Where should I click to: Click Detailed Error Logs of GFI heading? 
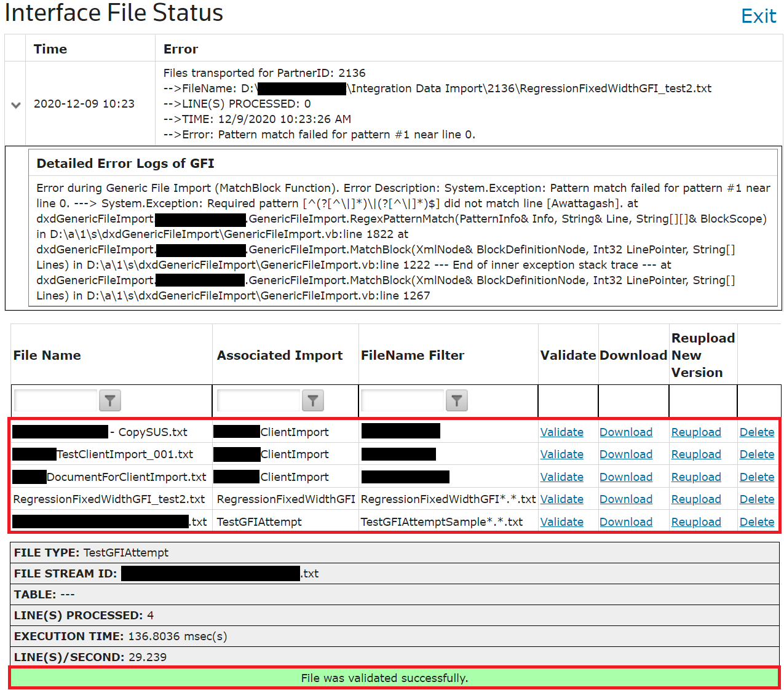coord(125,164)
